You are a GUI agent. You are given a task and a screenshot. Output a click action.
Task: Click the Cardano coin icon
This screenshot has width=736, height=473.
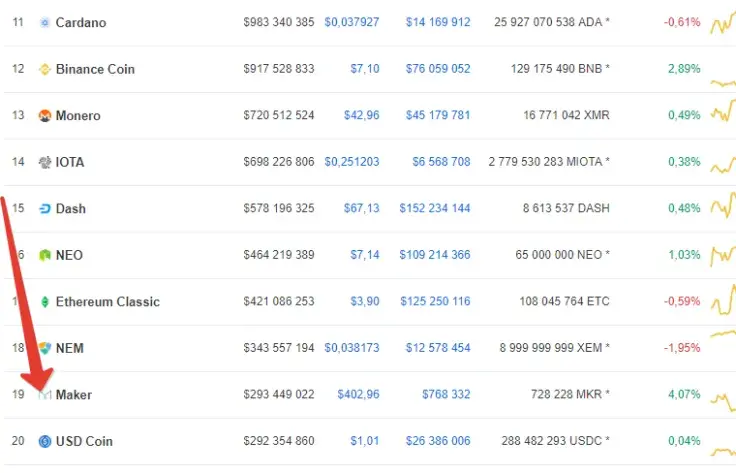click(45, 22)
